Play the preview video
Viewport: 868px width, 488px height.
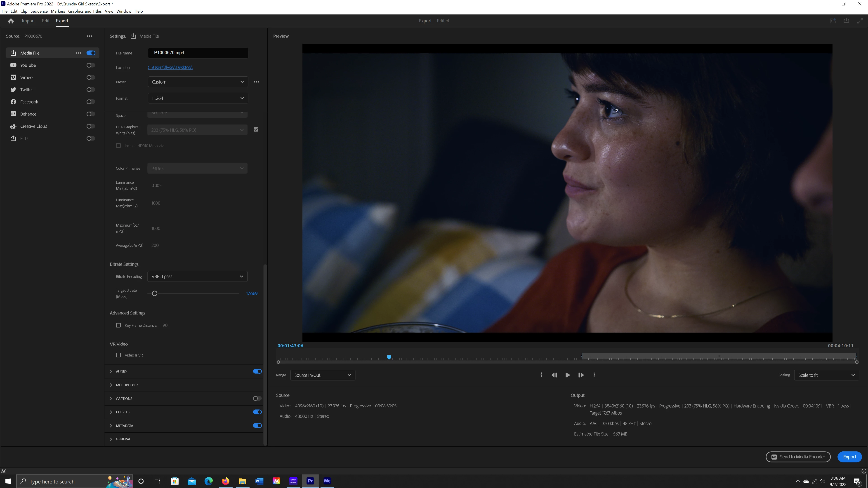point(567,375)
